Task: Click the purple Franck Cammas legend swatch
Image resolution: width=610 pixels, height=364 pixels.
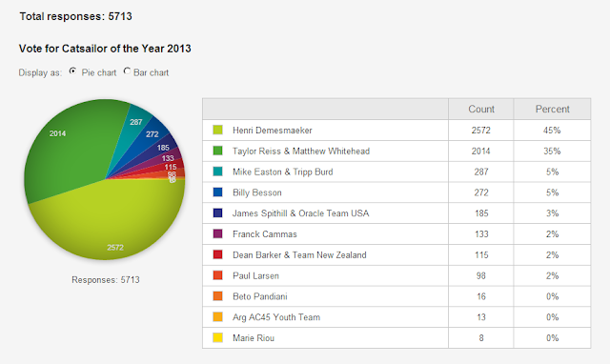Action: pos(218,233)
